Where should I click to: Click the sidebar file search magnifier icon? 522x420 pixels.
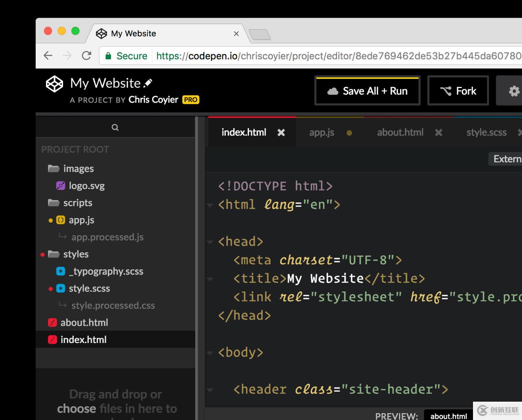[115, 127]
